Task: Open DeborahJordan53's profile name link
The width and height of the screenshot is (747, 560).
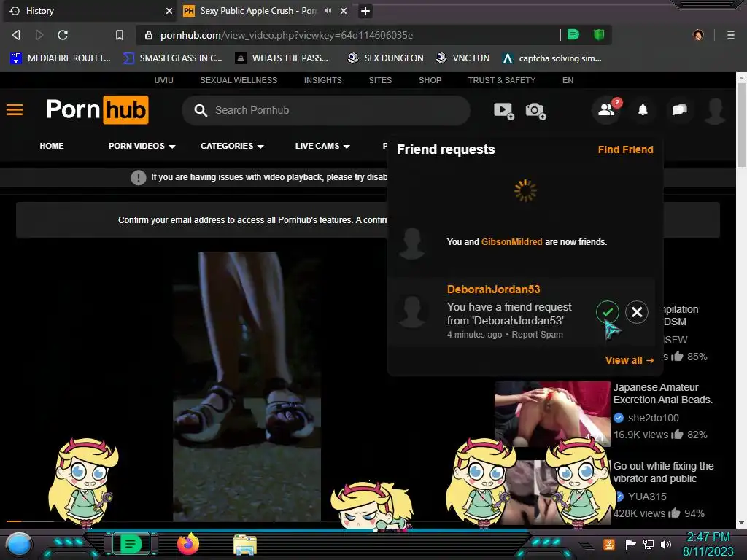Action: [494, 289]
